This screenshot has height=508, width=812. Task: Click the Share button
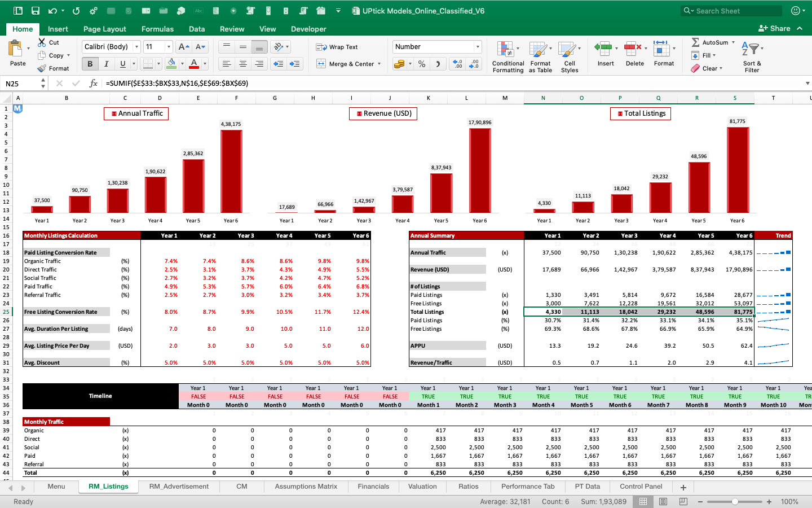coord(774,28)
